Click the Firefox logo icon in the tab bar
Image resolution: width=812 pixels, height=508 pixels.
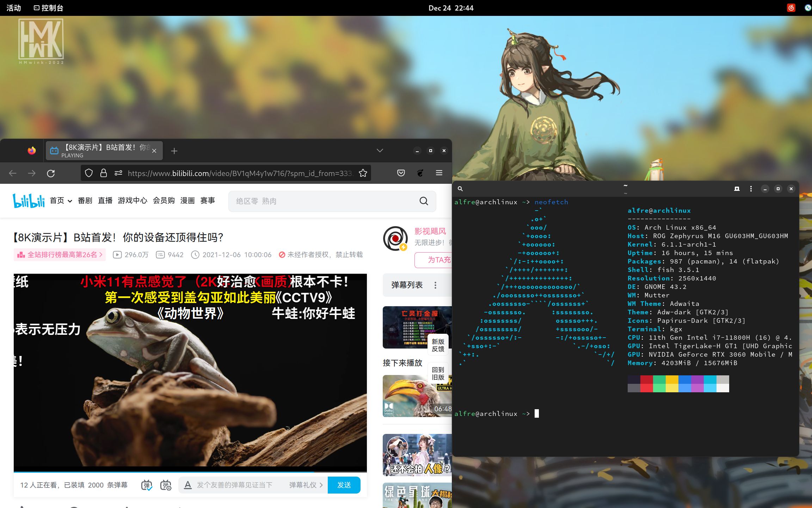point(32,151)
